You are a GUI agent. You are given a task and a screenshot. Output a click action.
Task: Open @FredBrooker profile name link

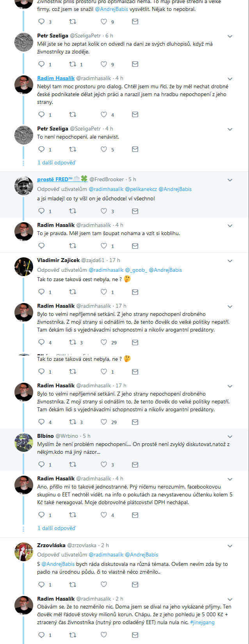point(55,179)
